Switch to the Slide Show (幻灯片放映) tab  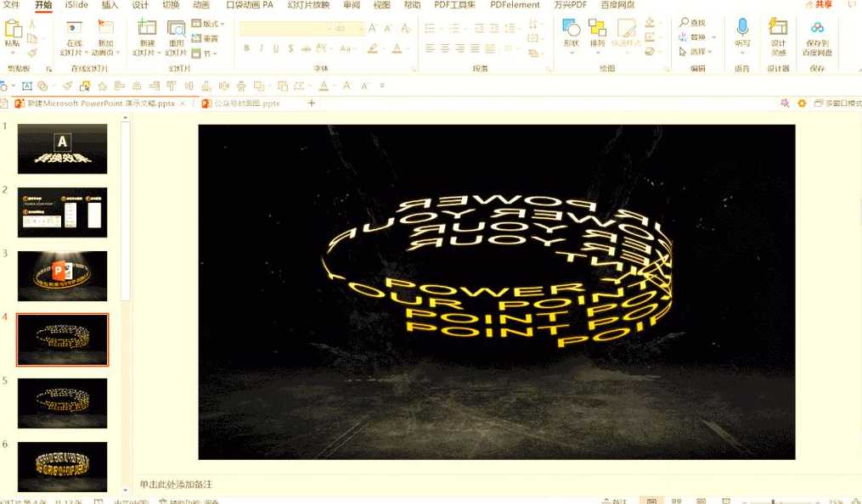click(308, 4)
